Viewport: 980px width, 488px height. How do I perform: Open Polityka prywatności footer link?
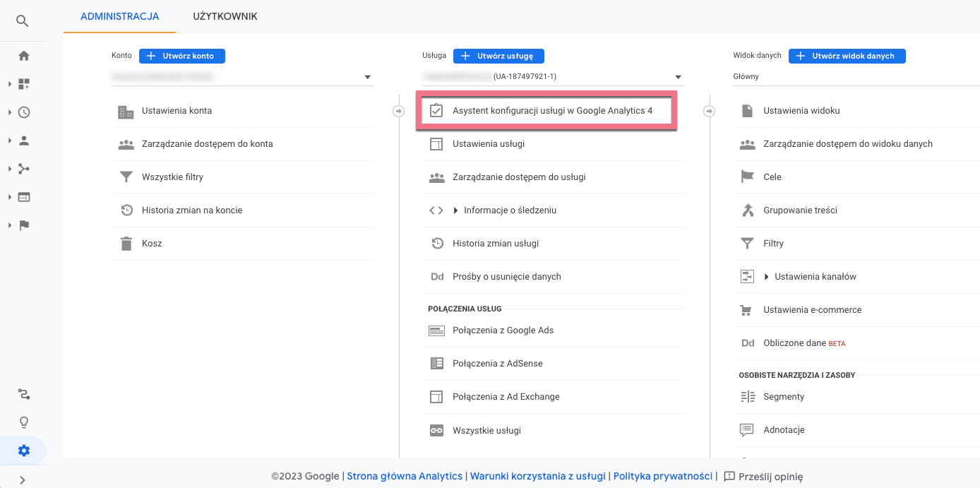662,477
